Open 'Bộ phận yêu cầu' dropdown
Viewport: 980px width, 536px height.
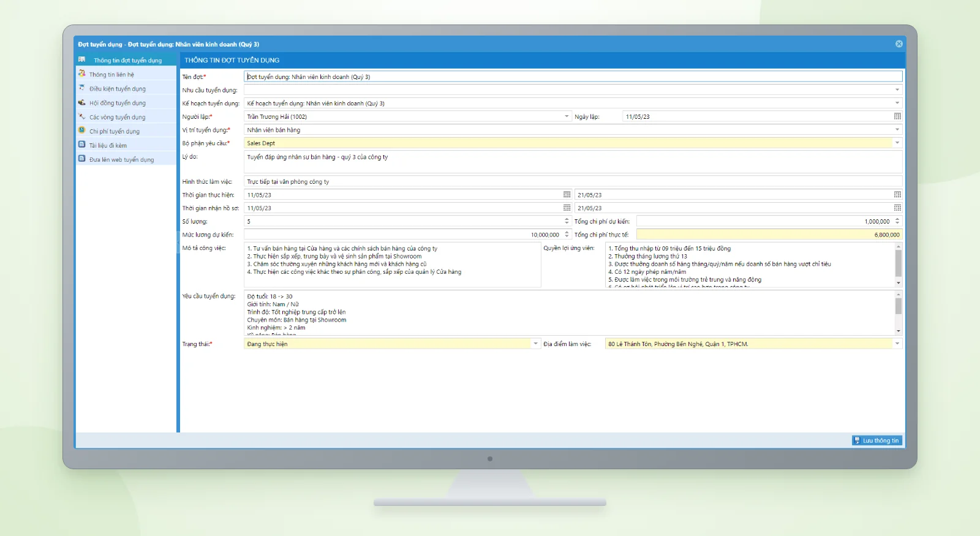897,143
